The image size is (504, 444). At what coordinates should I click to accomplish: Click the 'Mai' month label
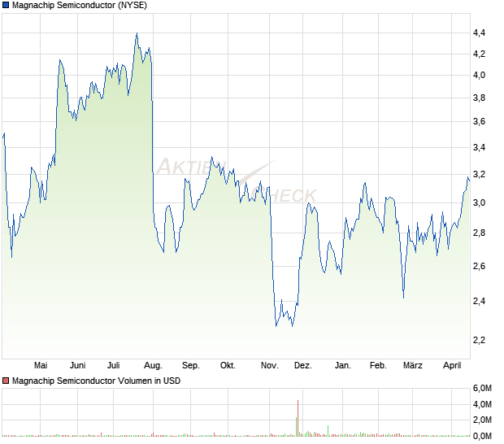point(41,366)
